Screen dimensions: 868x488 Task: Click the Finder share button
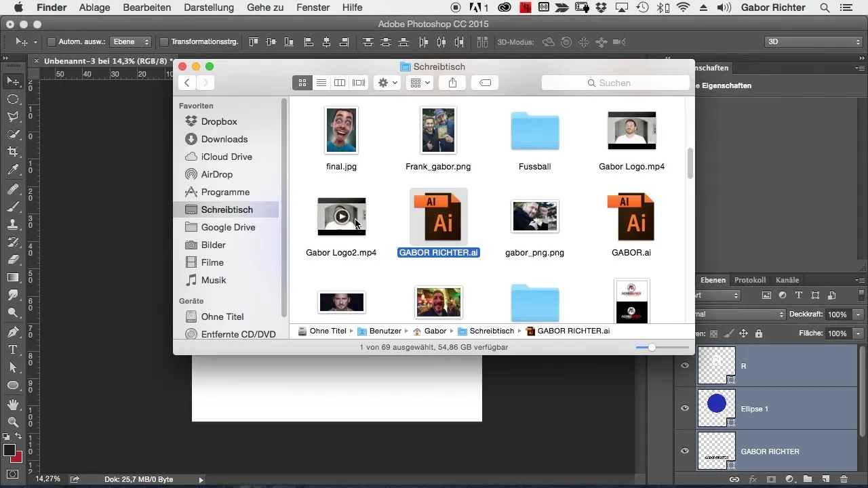[x=452, y=83]
